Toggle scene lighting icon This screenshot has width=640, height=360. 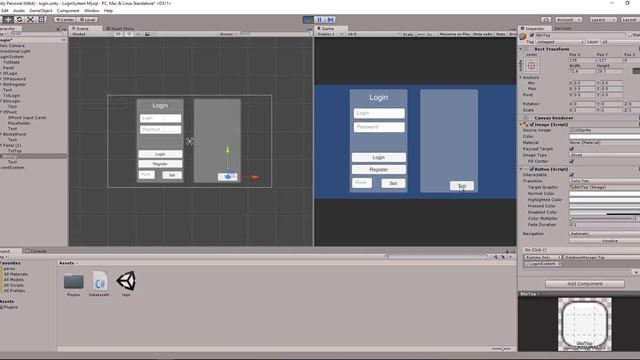[129, 34]
